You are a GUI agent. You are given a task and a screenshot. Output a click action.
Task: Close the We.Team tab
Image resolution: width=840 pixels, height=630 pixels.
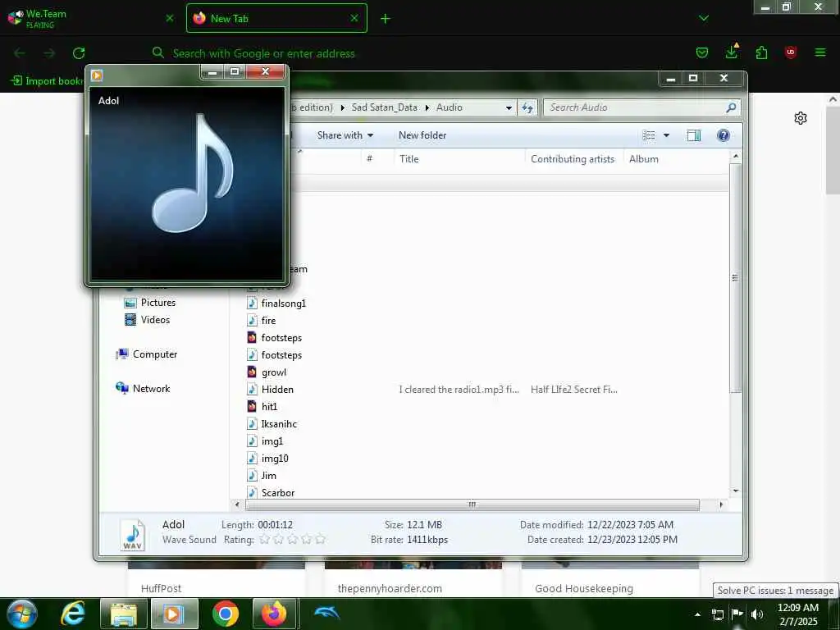point(169,18)
